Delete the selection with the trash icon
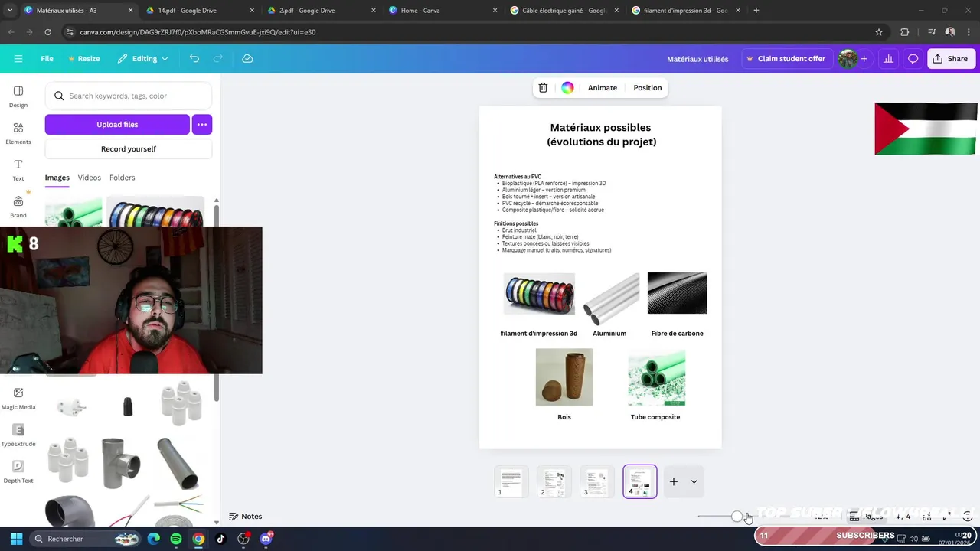The height and width of the screenshot is (551, 980). click(543, 88)
